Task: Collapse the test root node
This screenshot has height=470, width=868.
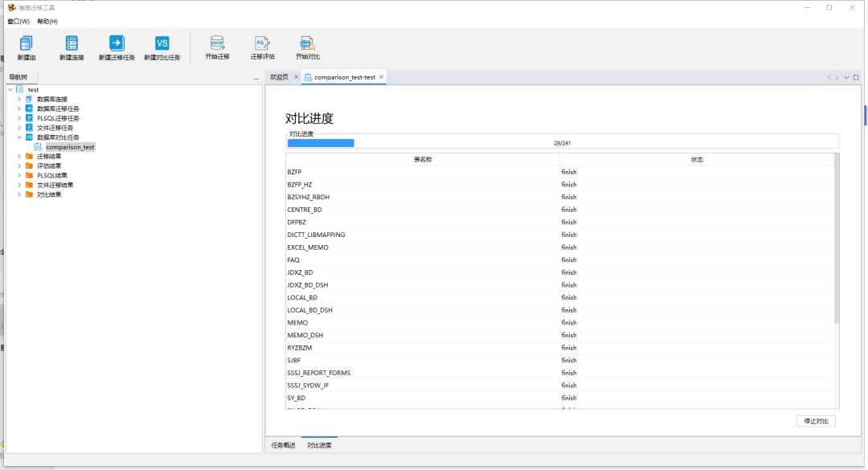Action: tap(10, 89)
